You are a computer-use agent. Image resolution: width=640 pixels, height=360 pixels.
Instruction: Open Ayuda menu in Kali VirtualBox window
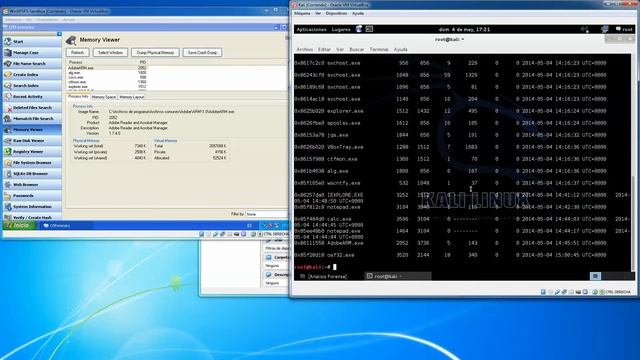click(x=358, y=13)
